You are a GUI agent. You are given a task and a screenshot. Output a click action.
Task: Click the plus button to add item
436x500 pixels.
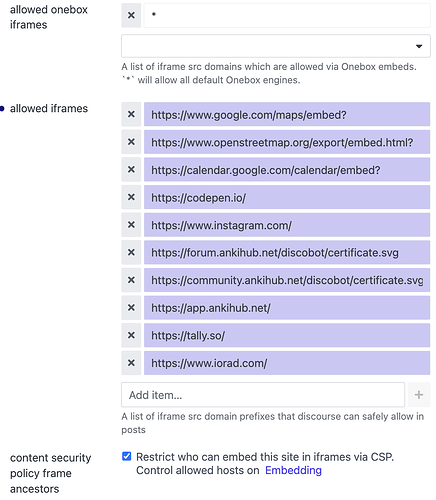419,395
